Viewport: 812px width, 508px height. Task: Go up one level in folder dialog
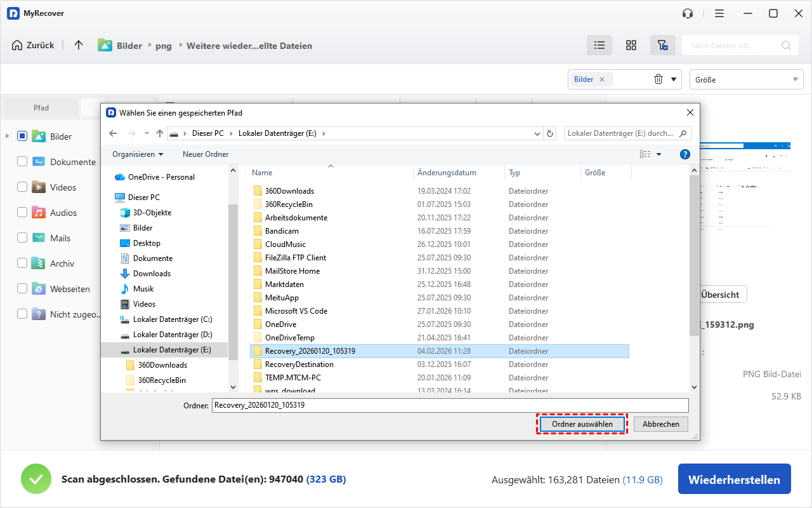[x=160, y=133]
